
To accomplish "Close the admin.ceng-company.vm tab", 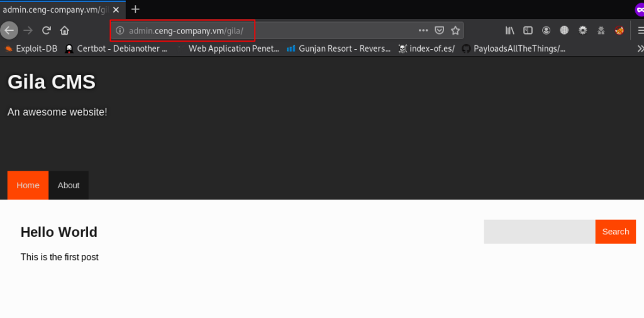I will [x=116, y=9].
